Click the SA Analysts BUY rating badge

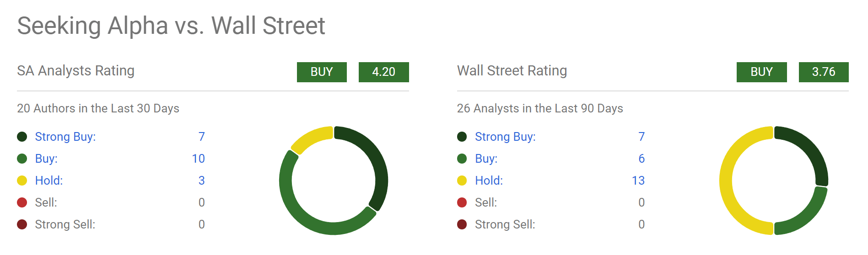pos(322,72)
